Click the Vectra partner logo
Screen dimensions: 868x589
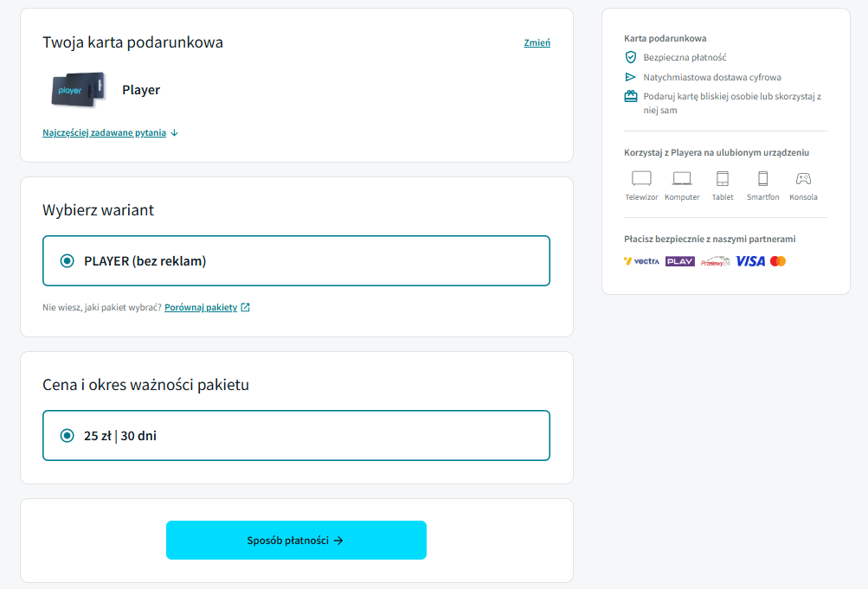click(x=641, y=261)
